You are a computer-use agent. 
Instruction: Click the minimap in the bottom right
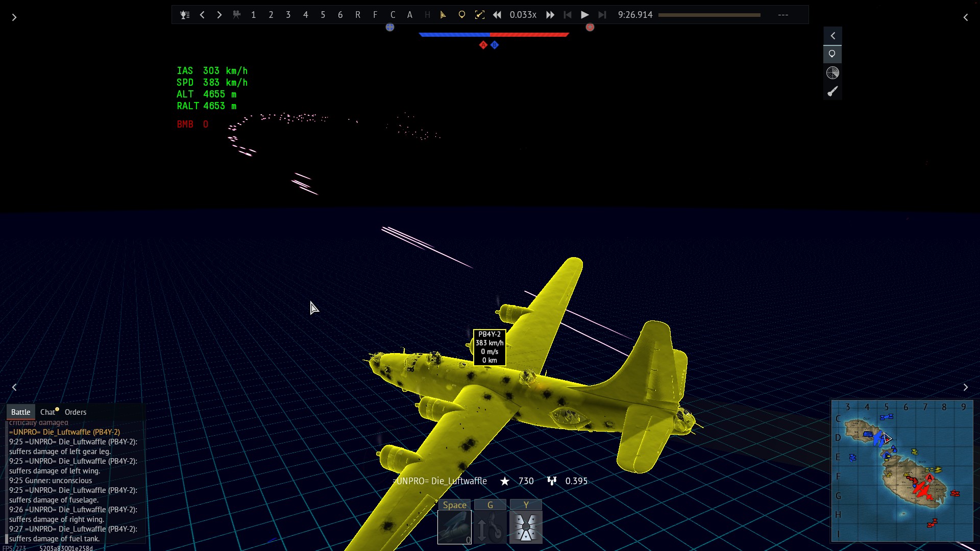click(902, 471)
